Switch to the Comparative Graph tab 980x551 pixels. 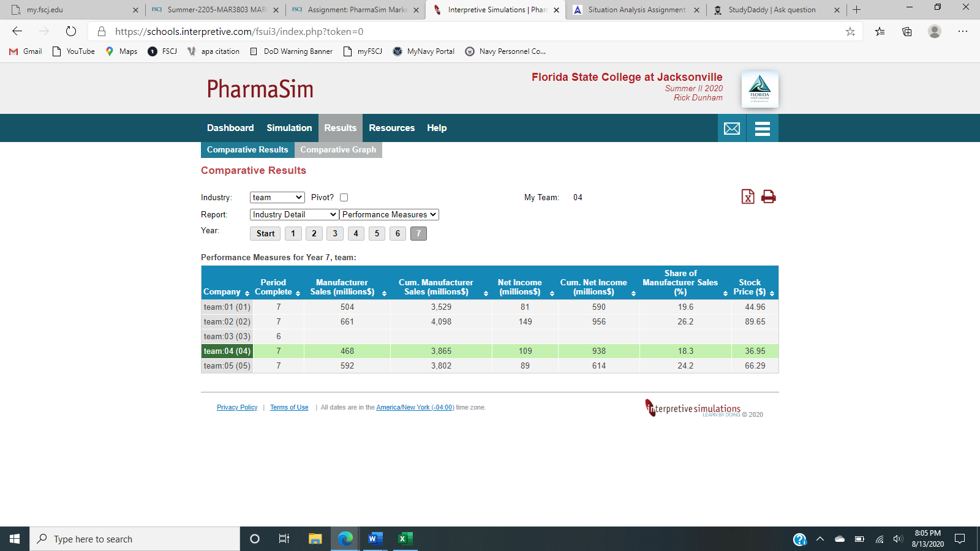338,149
